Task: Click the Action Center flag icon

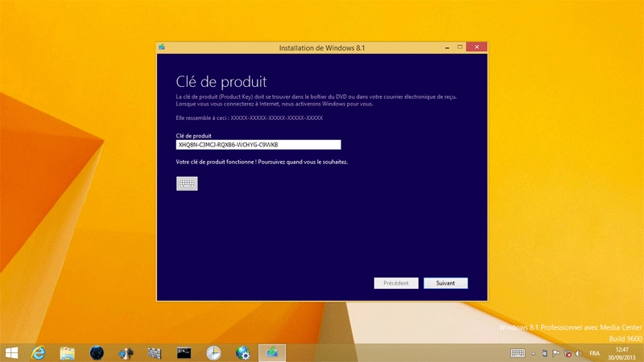Action: click(556, 353)
